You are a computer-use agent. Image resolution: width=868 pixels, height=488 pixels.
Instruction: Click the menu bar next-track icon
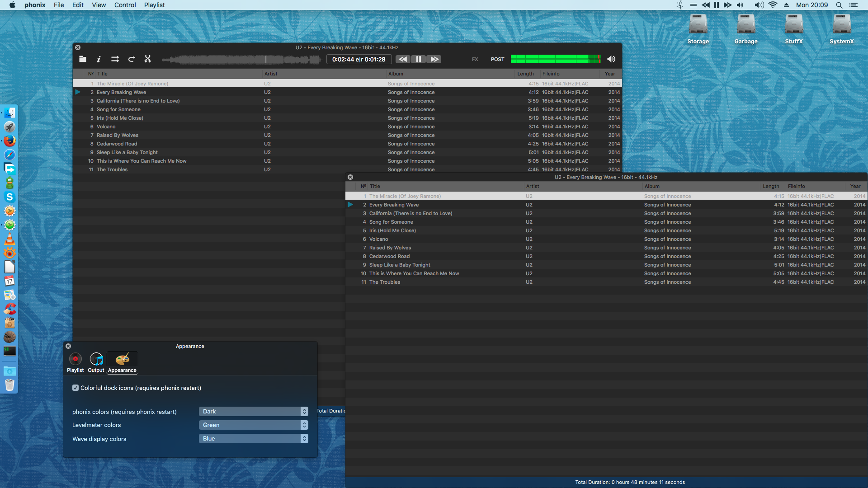[x=727, y=5]
